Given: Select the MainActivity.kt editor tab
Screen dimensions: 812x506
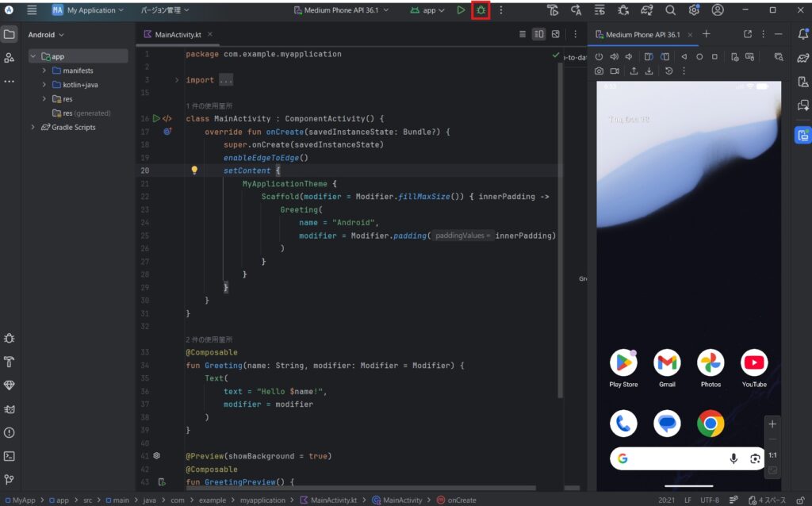Looking at the screenshot, I should point(178,35).
